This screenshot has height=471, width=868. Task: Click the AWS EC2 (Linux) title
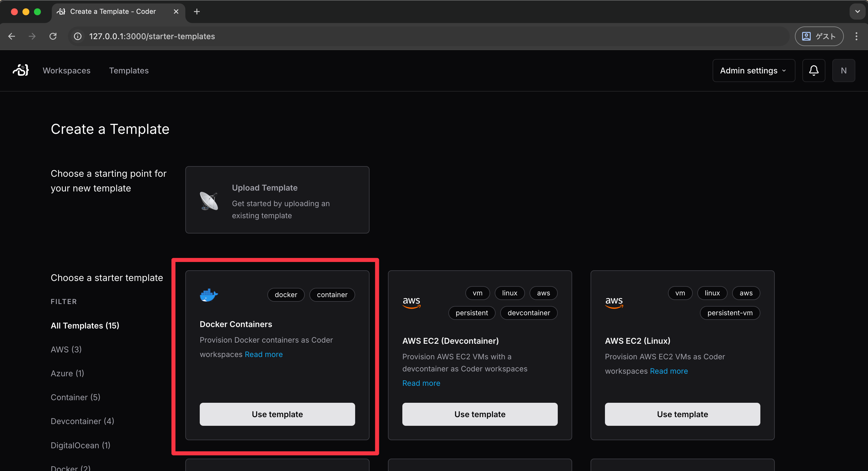click(637, 341)
